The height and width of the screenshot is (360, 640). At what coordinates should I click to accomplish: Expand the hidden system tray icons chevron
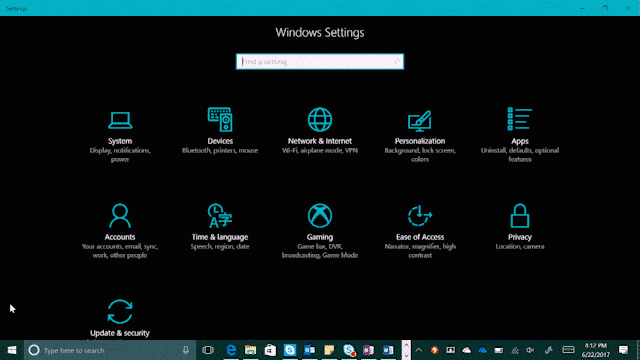[418, 350]
